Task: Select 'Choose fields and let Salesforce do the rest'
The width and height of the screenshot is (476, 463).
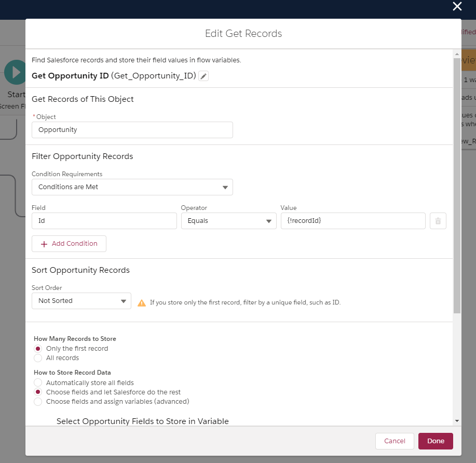Action: click(x=38, y=392)
